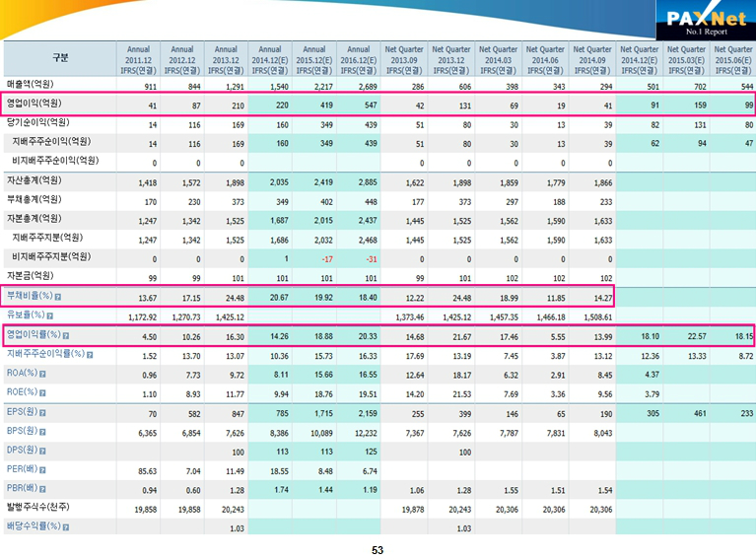Open the 영업이익률(%) row label link

click(33, 335)
